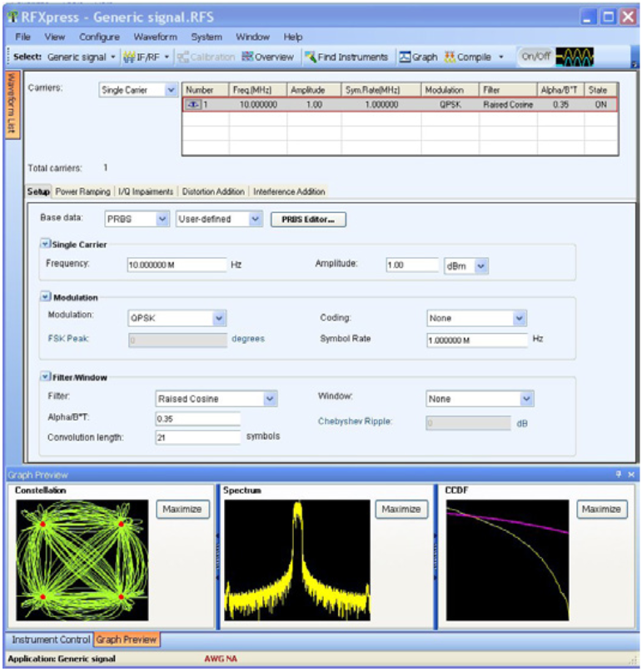Click the Overview toolbar icon
Image resolution: width=642 pixels, height=672 pixels.
tap(267, 57)
